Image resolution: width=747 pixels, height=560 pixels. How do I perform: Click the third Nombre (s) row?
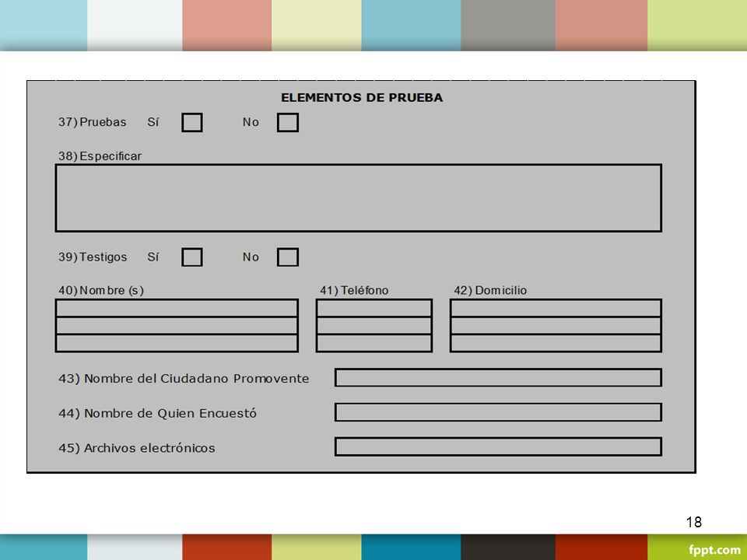click(x=177, y=343)
